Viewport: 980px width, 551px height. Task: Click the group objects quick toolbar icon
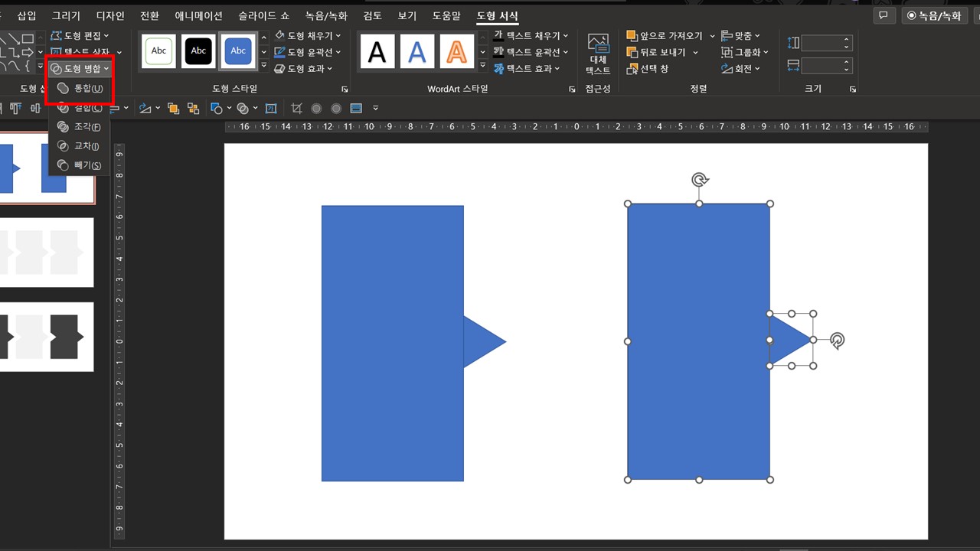(193, 109)
